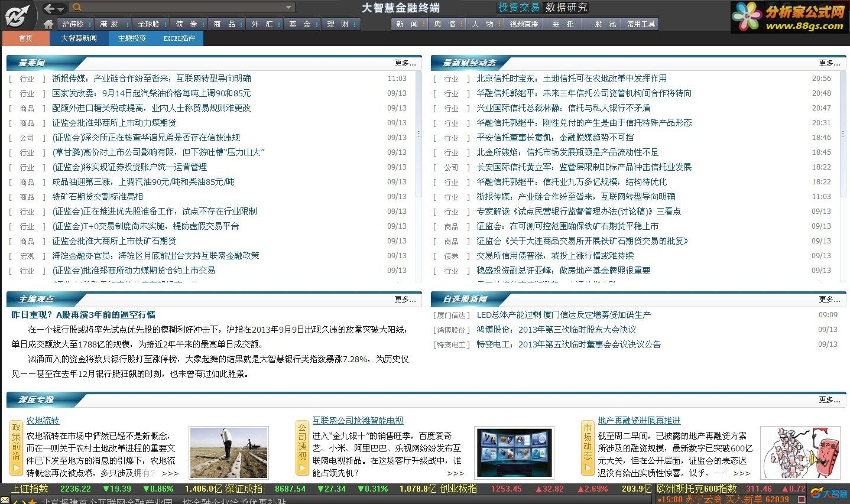
Task: Click the search magnifier icon
Action: (x=77, y=8)
